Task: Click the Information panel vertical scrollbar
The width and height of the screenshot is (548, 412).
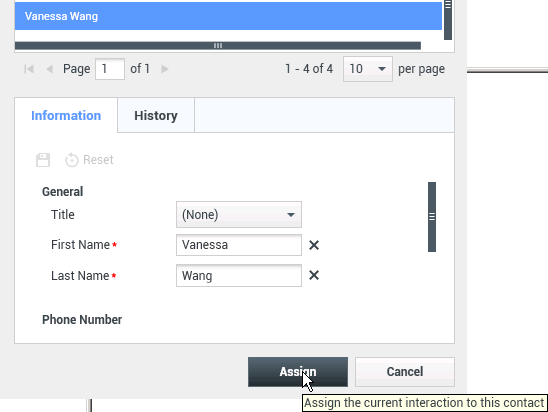Action: (x=432, y=217)
